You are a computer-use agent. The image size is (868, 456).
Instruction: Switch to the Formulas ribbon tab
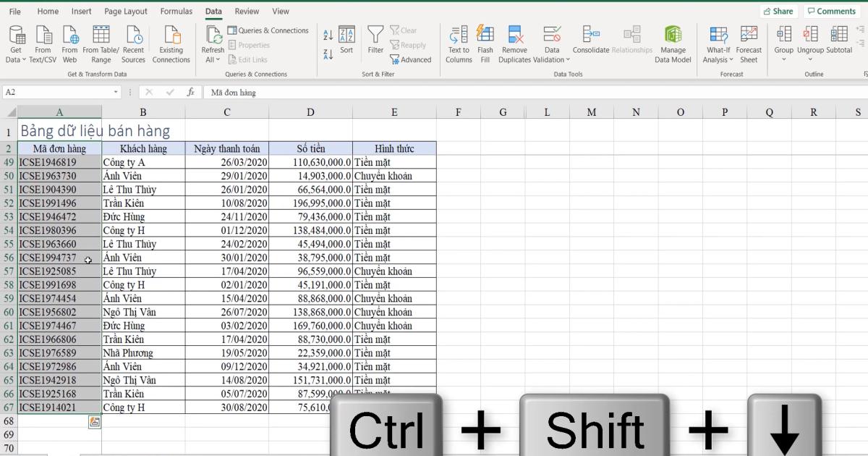click(176, 11)
